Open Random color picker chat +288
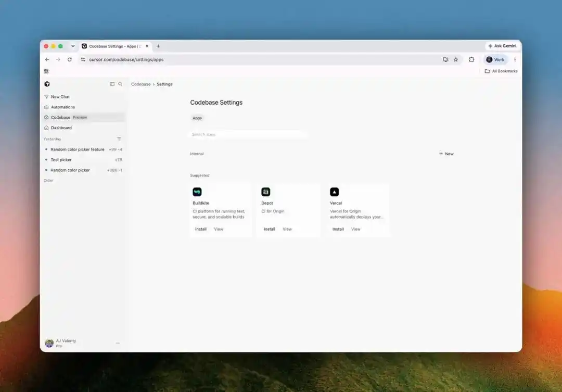Screen dimensions: 562x392 point(83,170)
